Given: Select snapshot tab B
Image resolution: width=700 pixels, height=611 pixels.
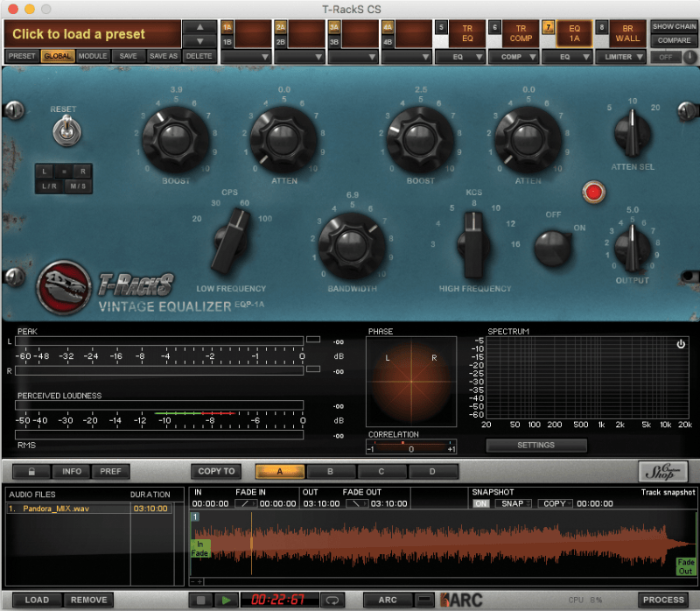Looking at the screenshot, I should coord(331,472).
